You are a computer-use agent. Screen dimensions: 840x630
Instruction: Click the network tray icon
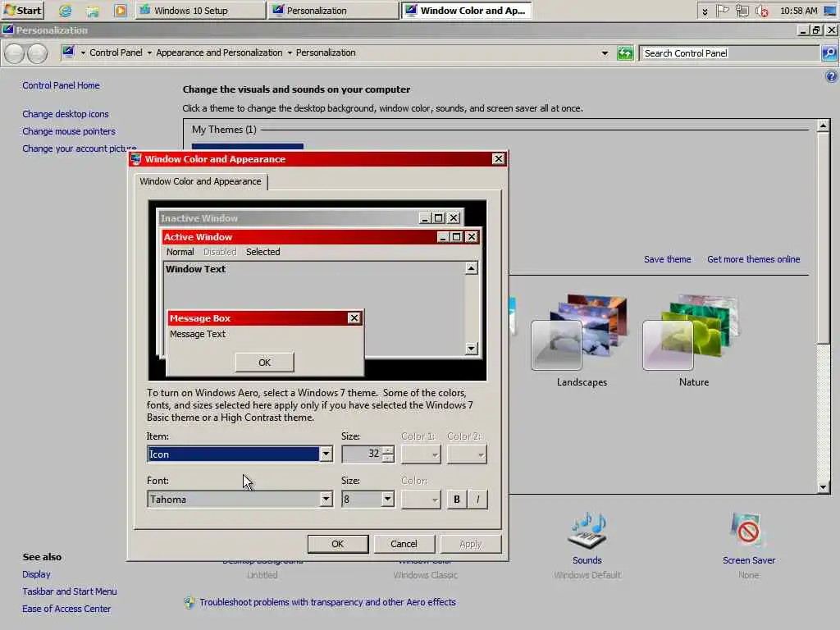pos(742,10)
